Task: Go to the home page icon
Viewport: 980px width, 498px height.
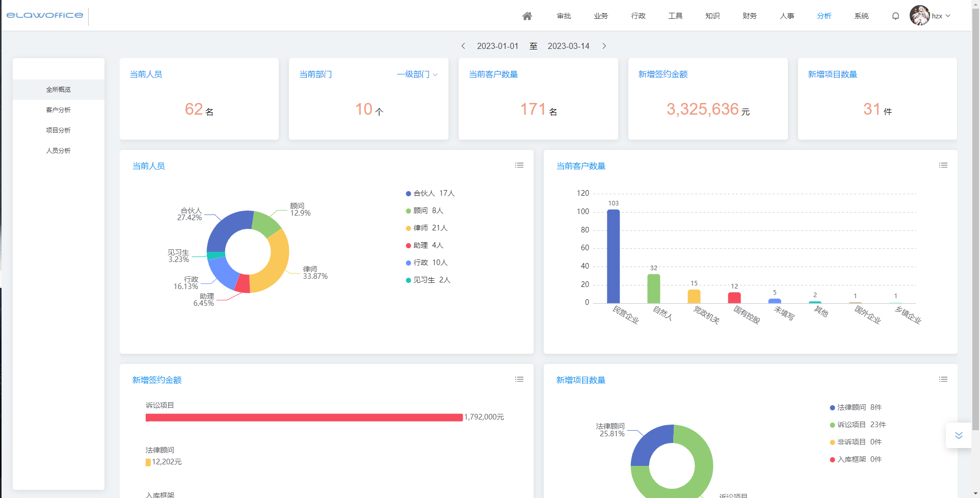Action: pyautogui.click(x=527, y=16)
